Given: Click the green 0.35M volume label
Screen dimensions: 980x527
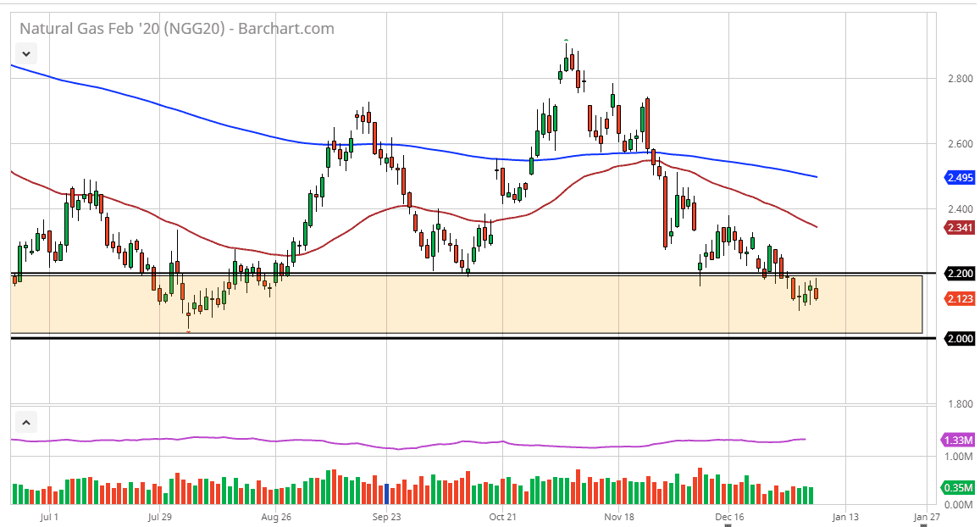Looking at the screenshot, I should [x=959, y=488].
